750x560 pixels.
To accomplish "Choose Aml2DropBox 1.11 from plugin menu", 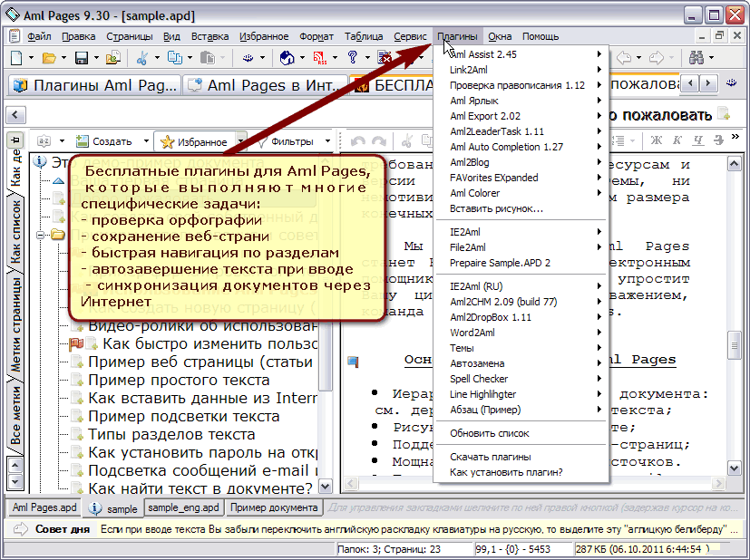I will click(521, 317).
